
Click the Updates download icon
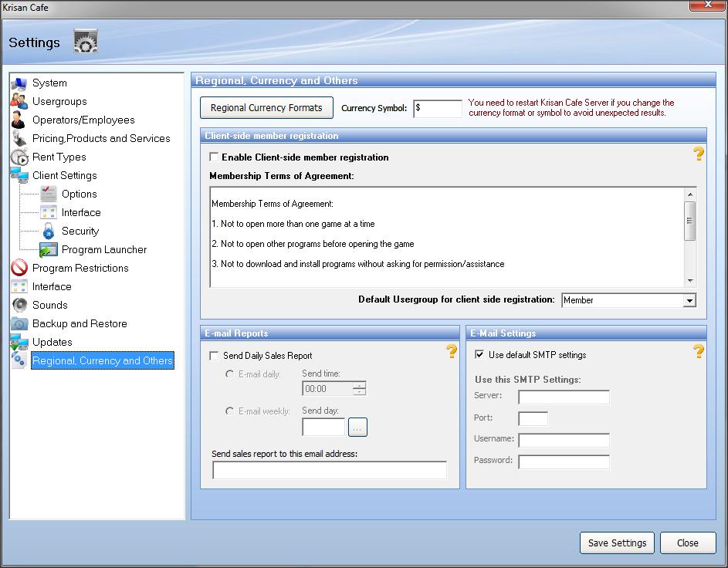19,342
